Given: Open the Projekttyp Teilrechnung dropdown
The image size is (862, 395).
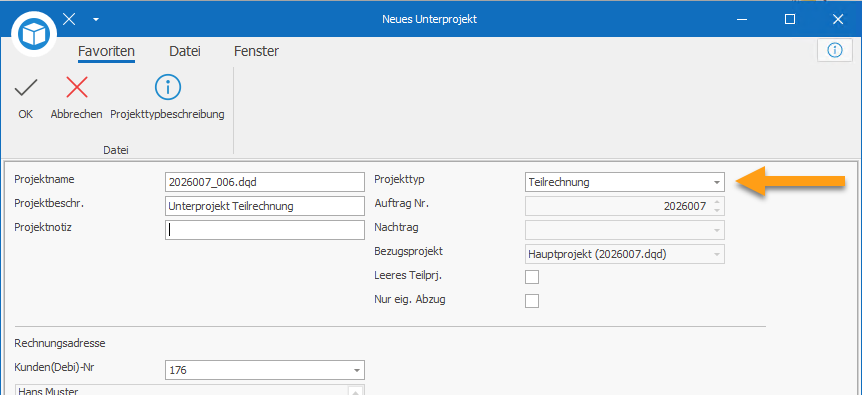Looking at the screenshot, I should tap(716, 182).
